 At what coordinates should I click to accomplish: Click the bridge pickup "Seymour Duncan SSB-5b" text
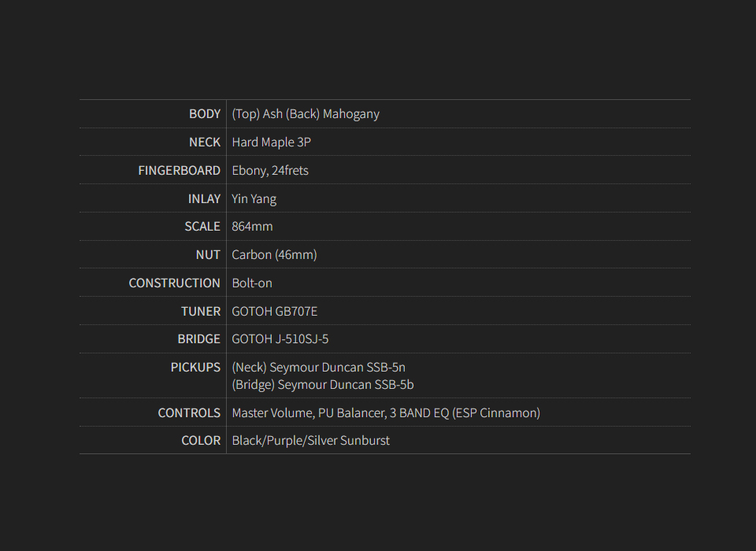click(346, 385)
